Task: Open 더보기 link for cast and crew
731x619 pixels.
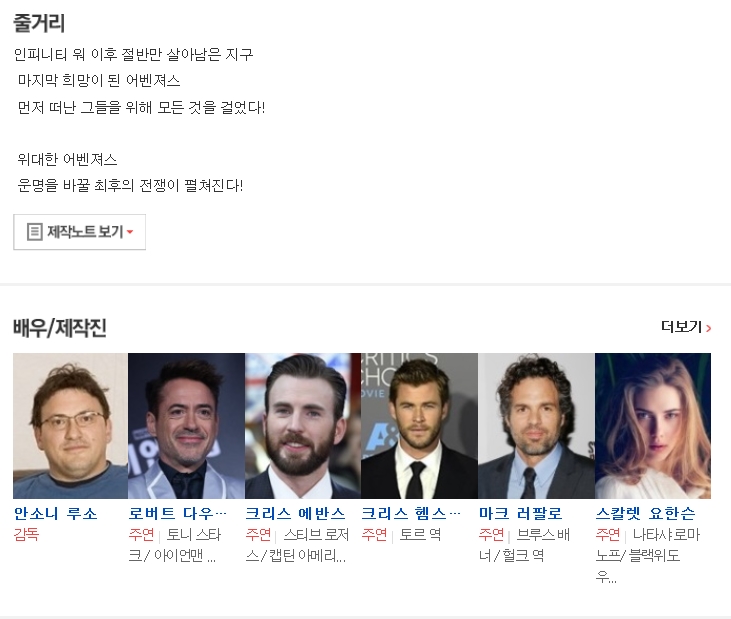Action: 686,327
